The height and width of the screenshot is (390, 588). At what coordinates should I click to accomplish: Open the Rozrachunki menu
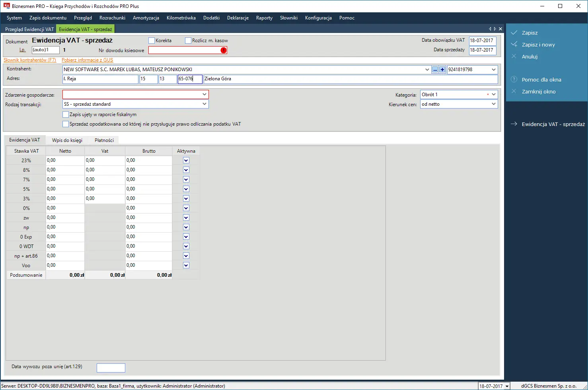[112, 18]
